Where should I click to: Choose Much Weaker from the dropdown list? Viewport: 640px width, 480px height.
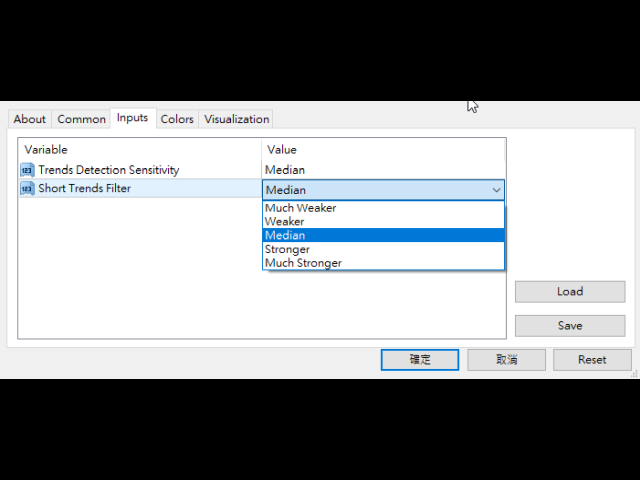tap(383, 208)
